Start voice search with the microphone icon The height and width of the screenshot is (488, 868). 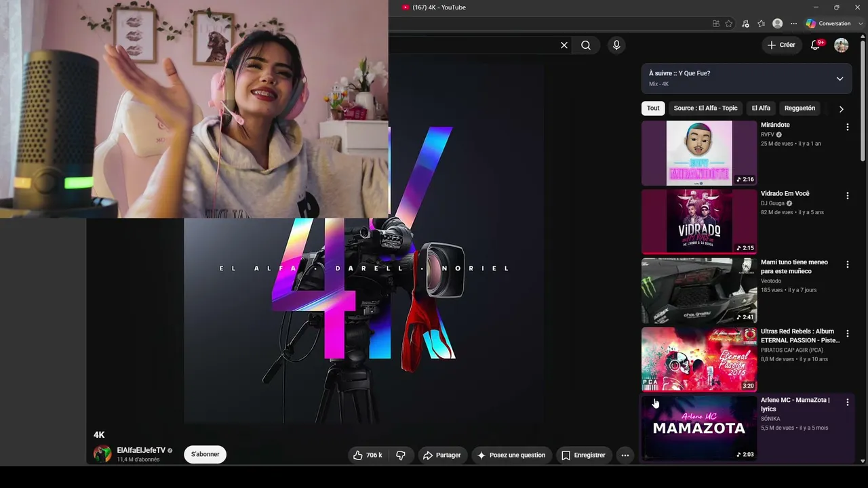(616, 45)
